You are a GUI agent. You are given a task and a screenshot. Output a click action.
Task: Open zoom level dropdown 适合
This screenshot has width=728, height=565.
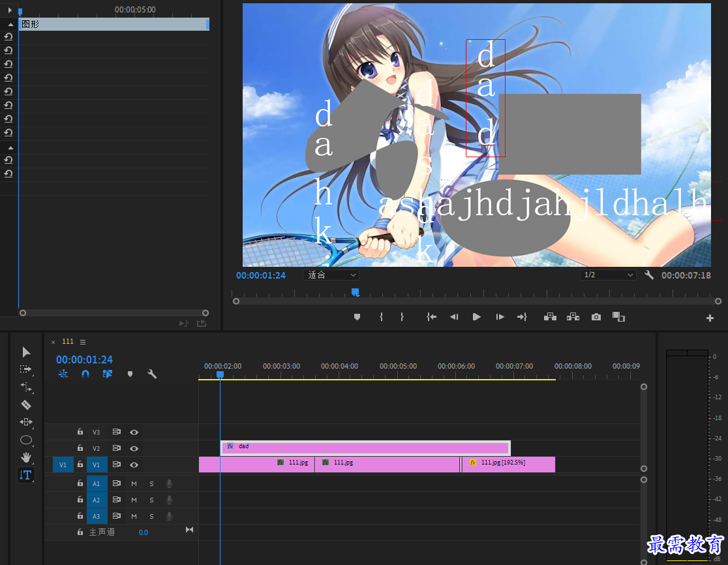click(331, 275)
